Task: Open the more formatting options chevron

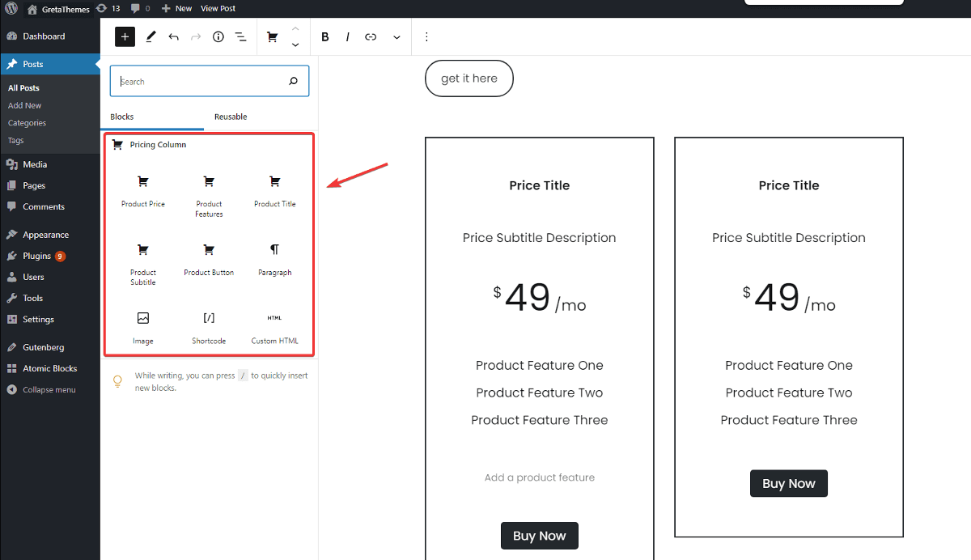Action: pyautogui.click(x=396, y=36)
